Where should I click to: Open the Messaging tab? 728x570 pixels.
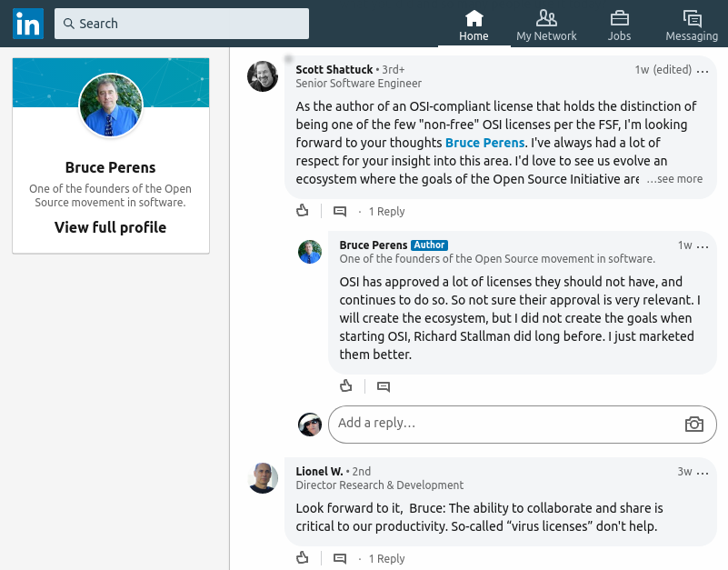pos(692,25)
